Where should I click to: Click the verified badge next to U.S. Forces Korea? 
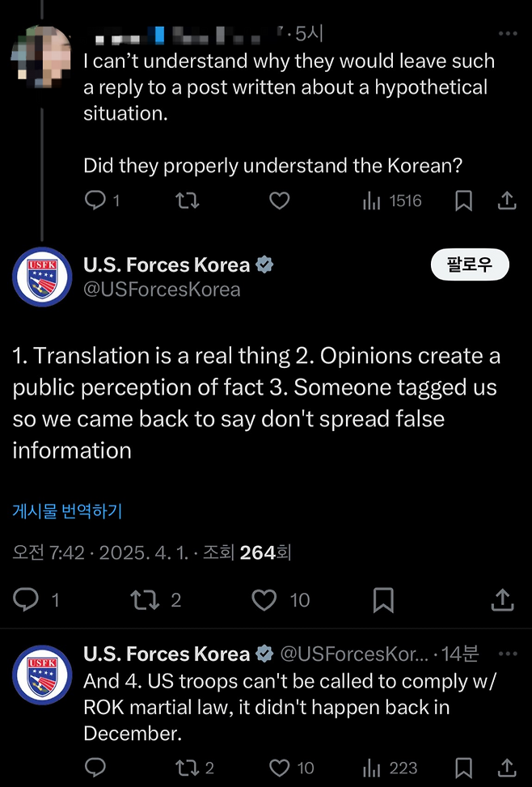coord(265,264)
